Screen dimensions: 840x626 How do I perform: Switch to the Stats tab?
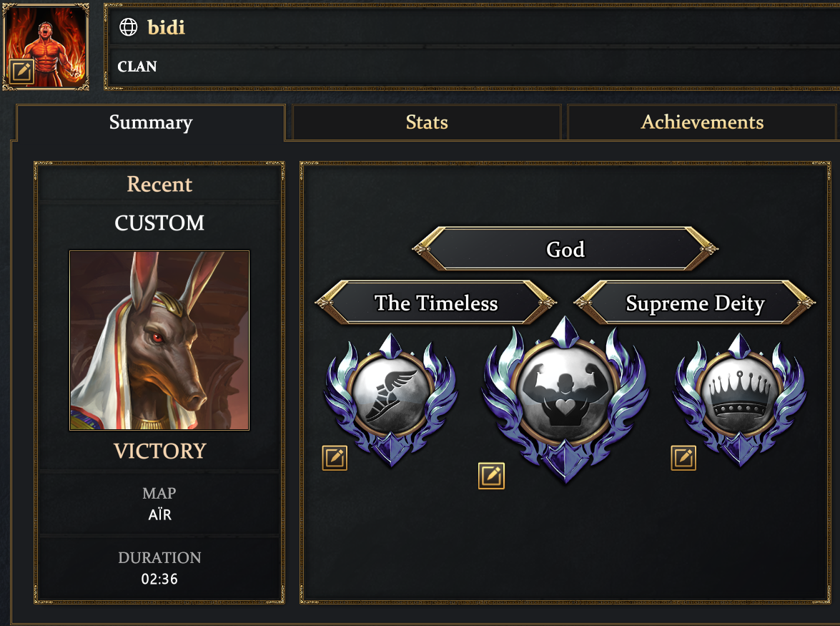pyautogui.click(x=427, y=122)
